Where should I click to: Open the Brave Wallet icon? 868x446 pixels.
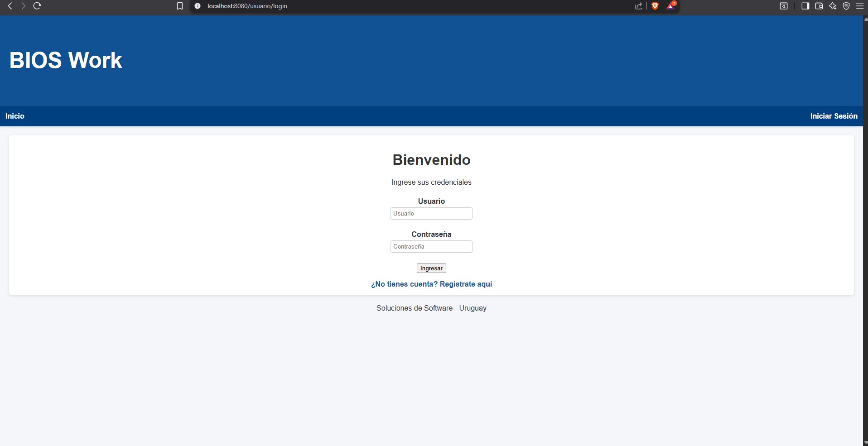(x=819, y=6)
